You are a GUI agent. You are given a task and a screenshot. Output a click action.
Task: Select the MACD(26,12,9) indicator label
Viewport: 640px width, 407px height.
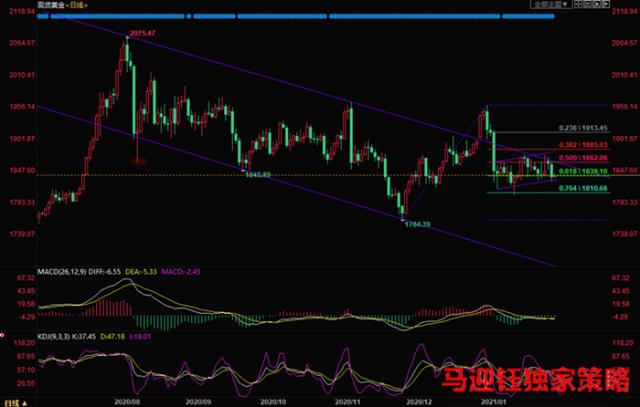click(62, 271)
